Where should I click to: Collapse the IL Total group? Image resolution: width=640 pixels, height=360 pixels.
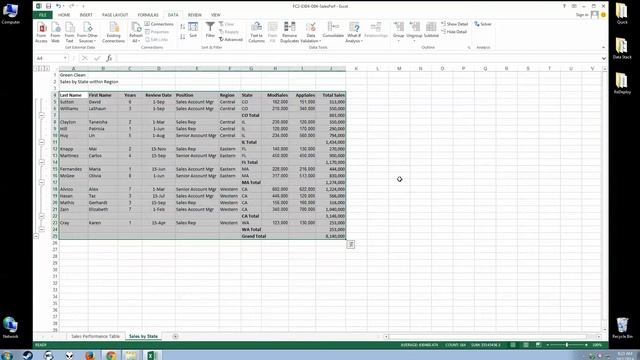click(x=42, y=142)
